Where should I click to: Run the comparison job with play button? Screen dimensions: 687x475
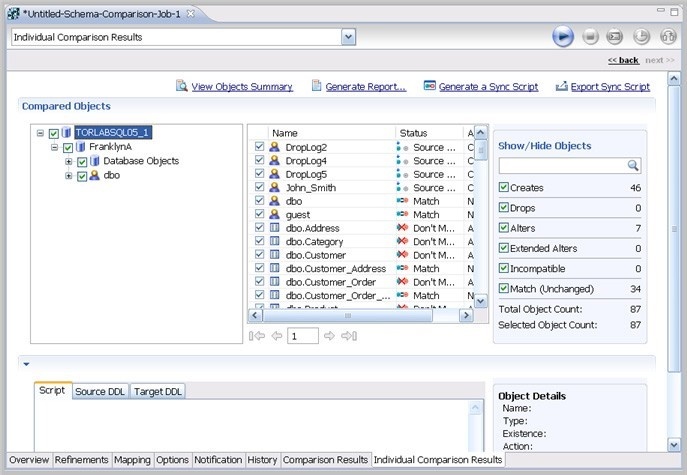coord(563,36)
